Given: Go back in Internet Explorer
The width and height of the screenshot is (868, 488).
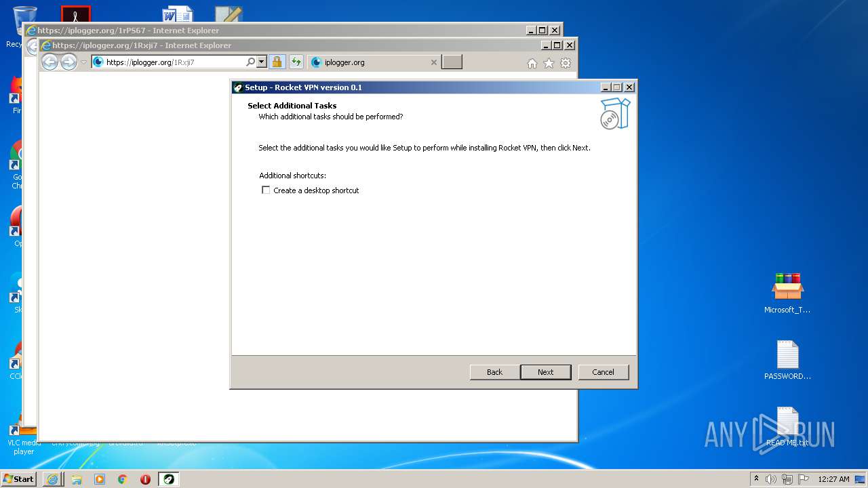Looking at the screenshot, I should [50, 62].
